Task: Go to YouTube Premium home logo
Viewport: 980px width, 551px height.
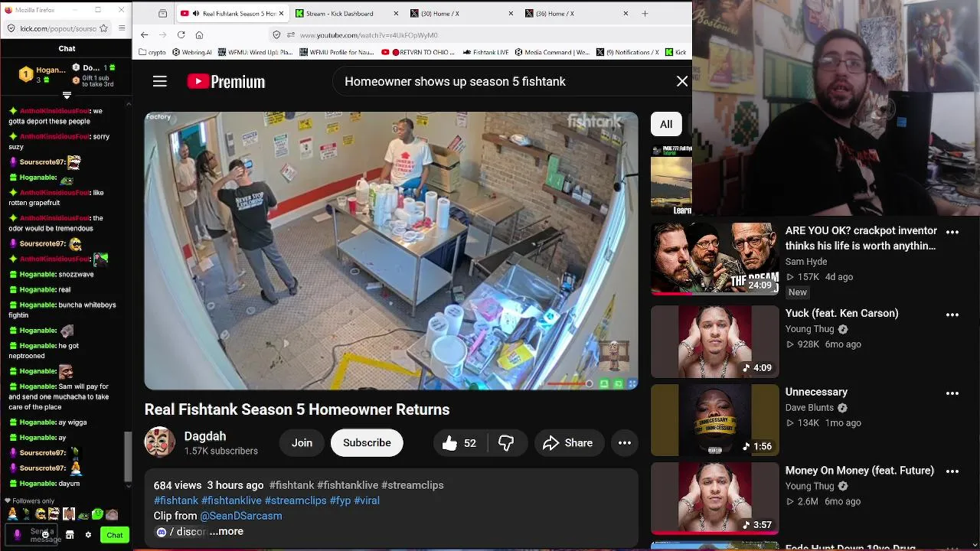Action: 226,81
